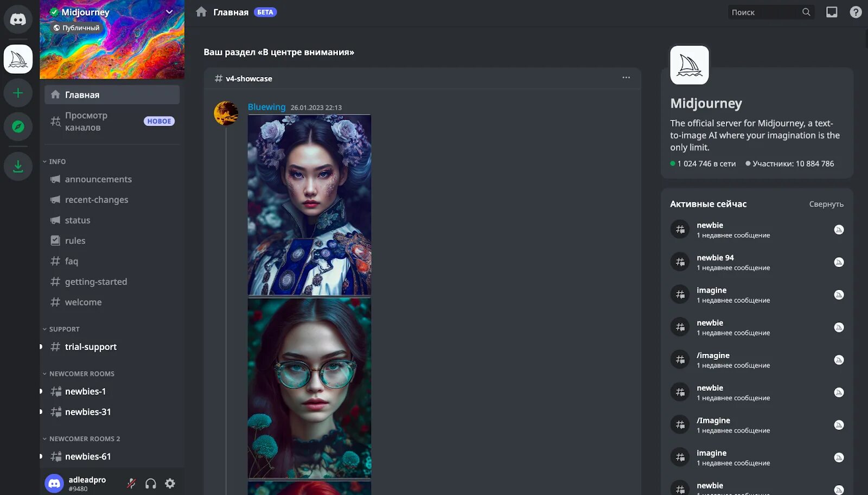The width and height of the screenshot is (868, 495).
Task: Open Midjourney server dropdown menu
Action: pyautogui.click(x=169, y=12)
